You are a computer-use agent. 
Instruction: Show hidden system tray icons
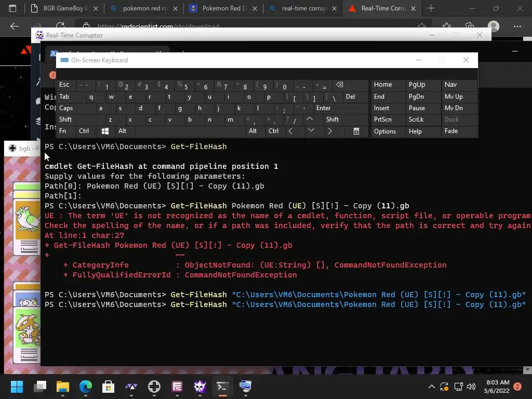pyautogui.click(x=432, y=387)
